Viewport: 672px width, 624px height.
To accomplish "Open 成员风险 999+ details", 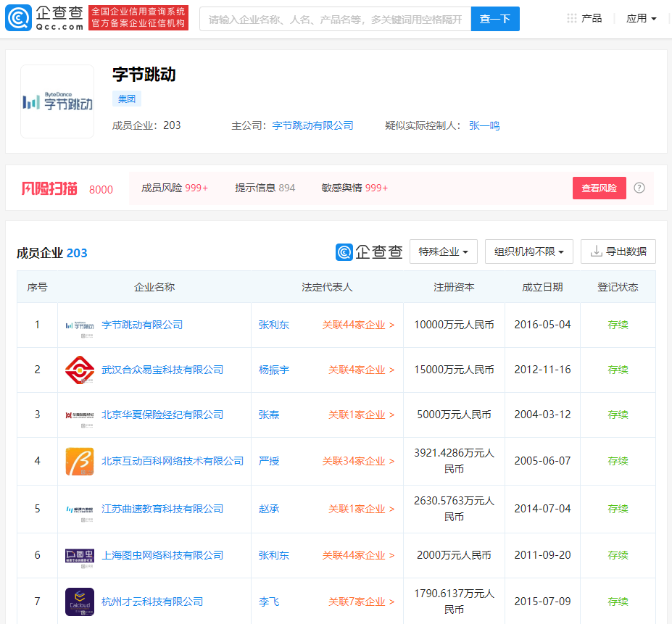I will [x=175, y=188].
